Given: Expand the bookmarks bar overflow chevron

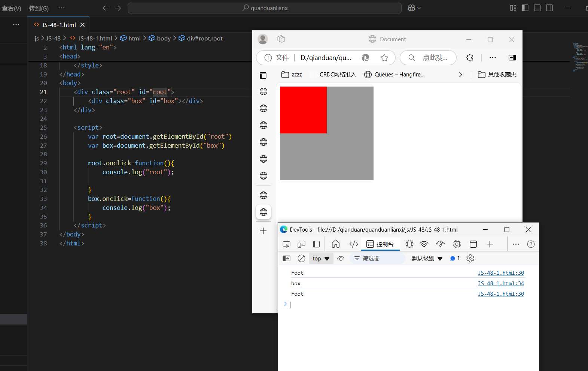Looking at the screenshot, I should point(460,75).
